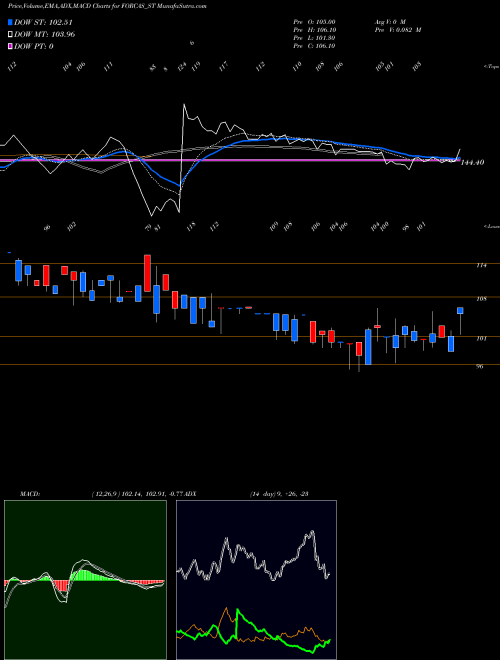The height and width of the screenshot is (660, 500).
Task: Click the 96 price axis label
Action: point(479,366)
